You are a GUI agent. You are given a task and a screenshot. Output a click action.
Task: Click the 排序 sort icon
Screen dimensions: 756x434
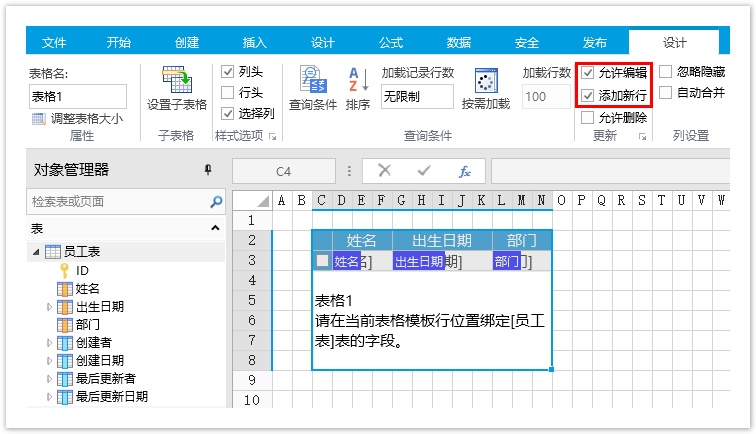[x=358, y=81]
